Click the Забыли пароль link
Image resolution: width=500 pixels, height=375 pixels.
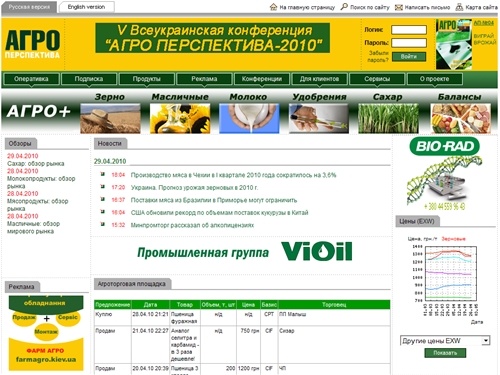tap(378, 57)
